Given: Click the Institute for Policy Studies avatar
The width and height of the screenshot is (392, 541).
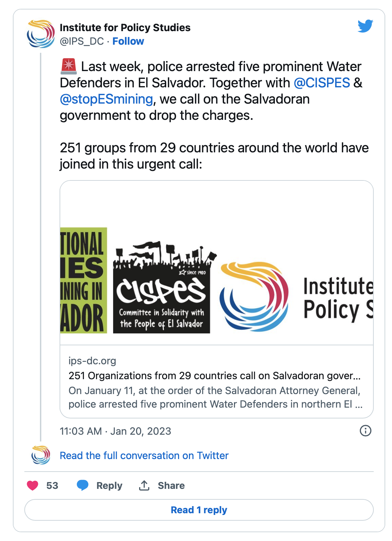Looking at the screenshot, I should click(x=41, y=34).
